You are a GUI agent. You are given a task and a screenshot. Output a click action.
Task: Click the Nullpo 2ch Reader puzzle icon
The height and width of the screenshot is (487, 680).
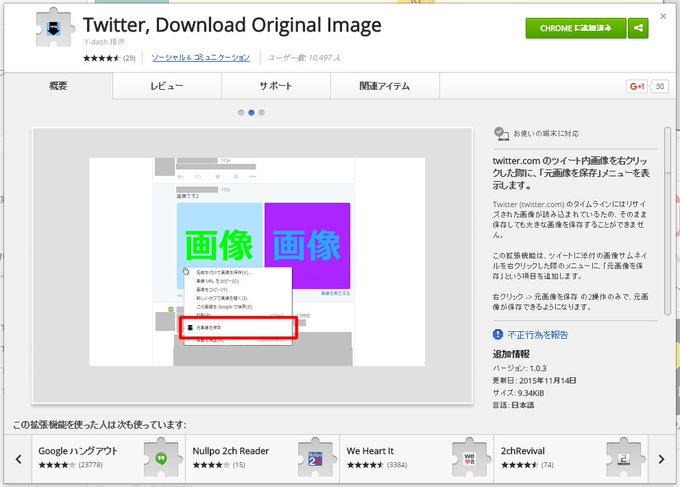(315, 458)
